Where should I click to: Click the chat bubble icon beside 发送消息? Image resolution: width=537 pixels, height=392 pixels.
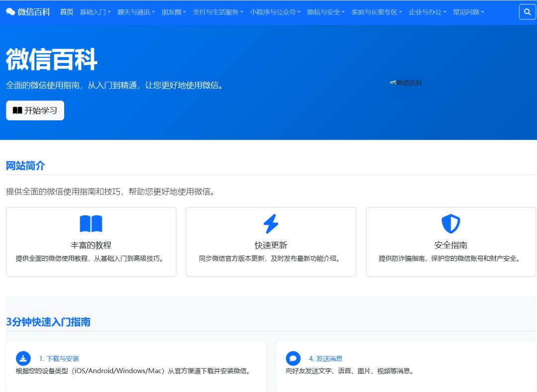pyautogui.click(x=293, y=358)
